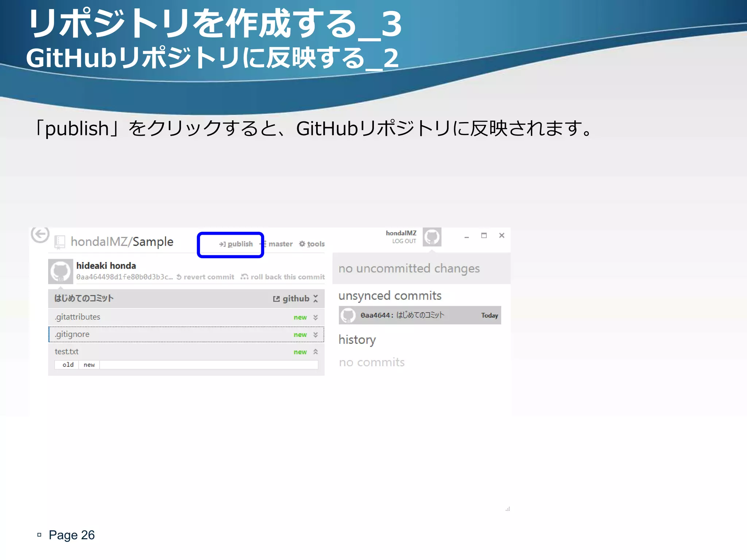Collapse all files with the arrows beside github

pyautogui.click(x=316, y=299)
